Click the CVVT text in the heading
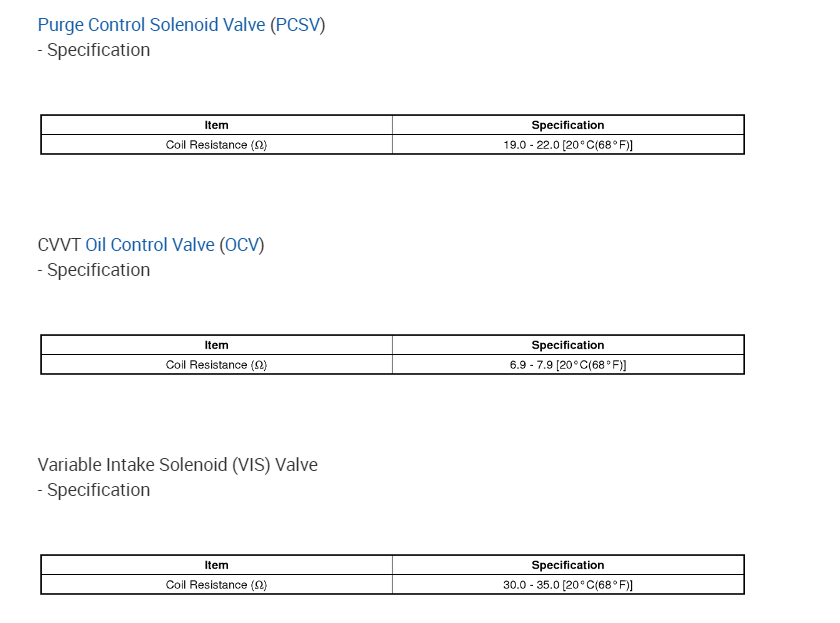 59,245
